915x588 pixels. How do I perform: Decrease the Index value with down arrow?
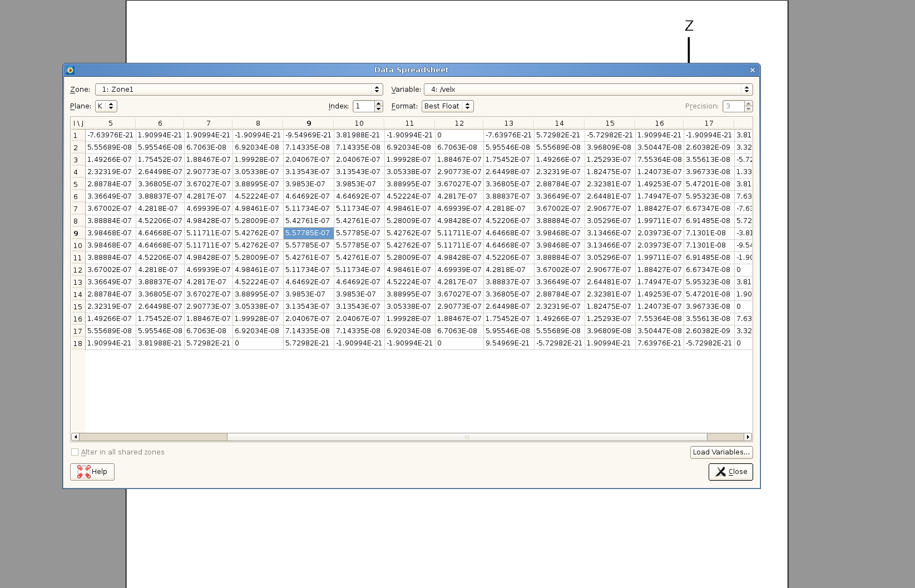pyautogui.click(x=379, y=109)
